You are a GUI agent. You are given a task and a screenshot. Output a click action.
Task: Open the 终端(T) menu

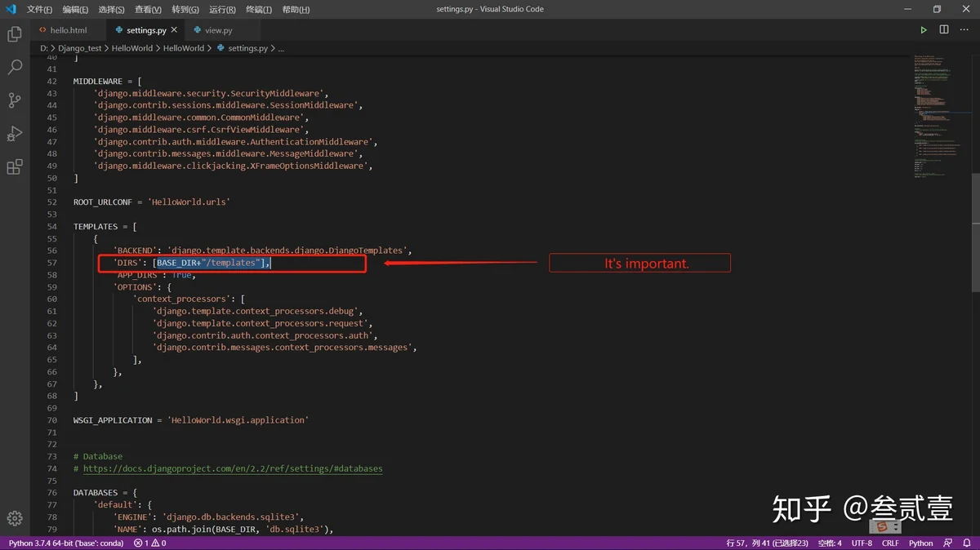259,10
